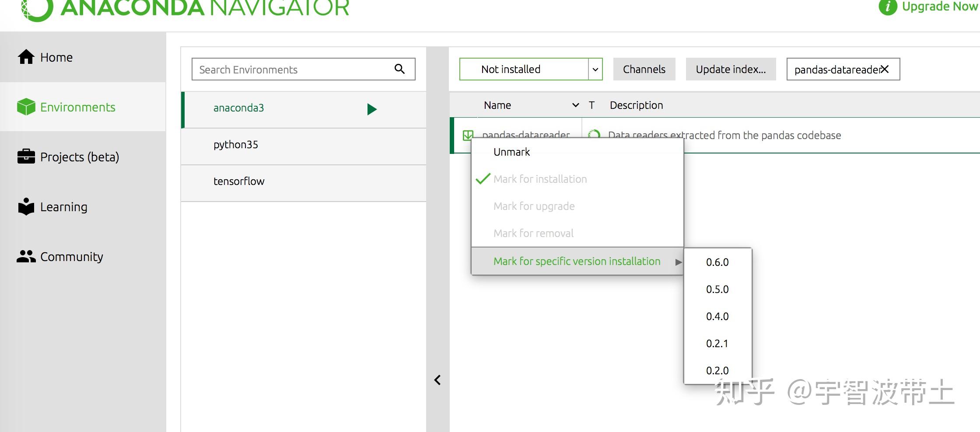Toggle the pandas-datareader package checkbox
This screenshot has height=432, width=980.
click(468, 135)
